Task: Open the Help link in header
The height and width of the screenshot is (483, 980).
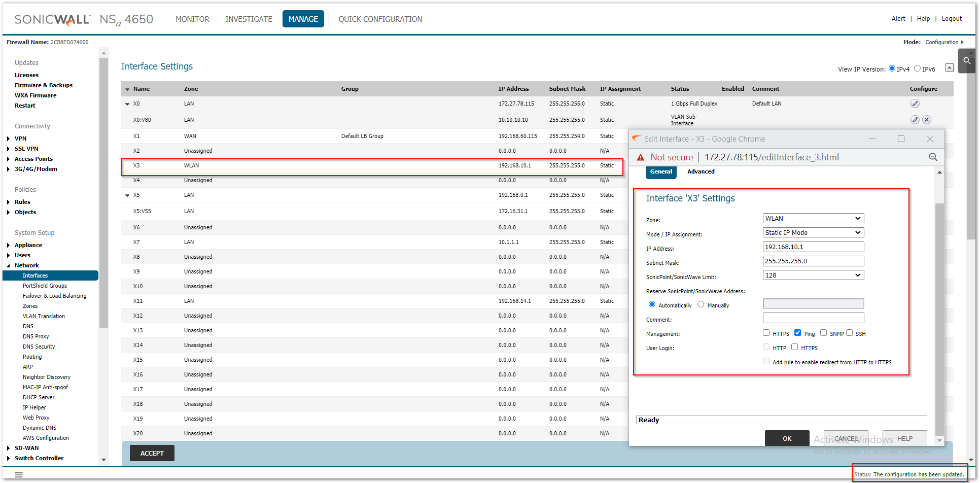Action: point(923,19)
